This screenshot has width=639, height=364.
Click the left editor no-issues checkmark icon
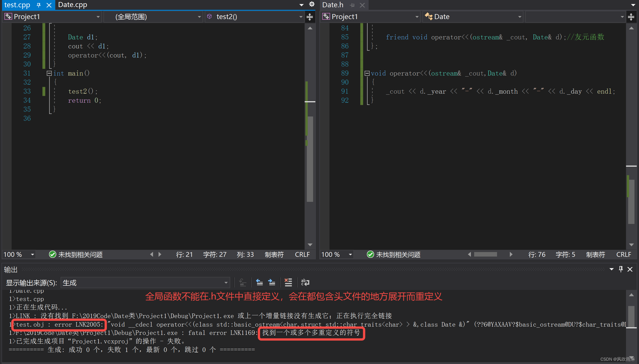(52, 255)
